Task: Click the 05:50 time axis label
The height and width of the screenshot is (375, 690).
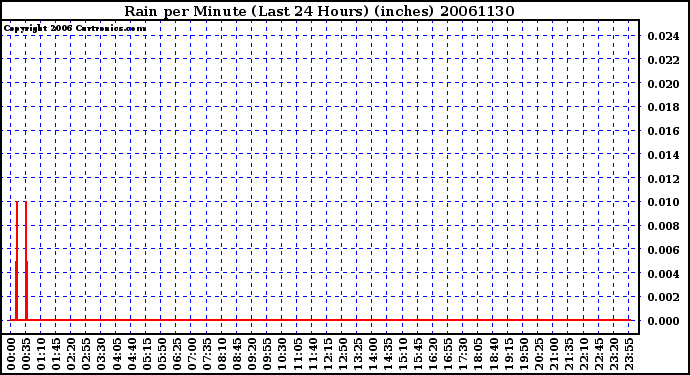Action: tap(162, 354)
